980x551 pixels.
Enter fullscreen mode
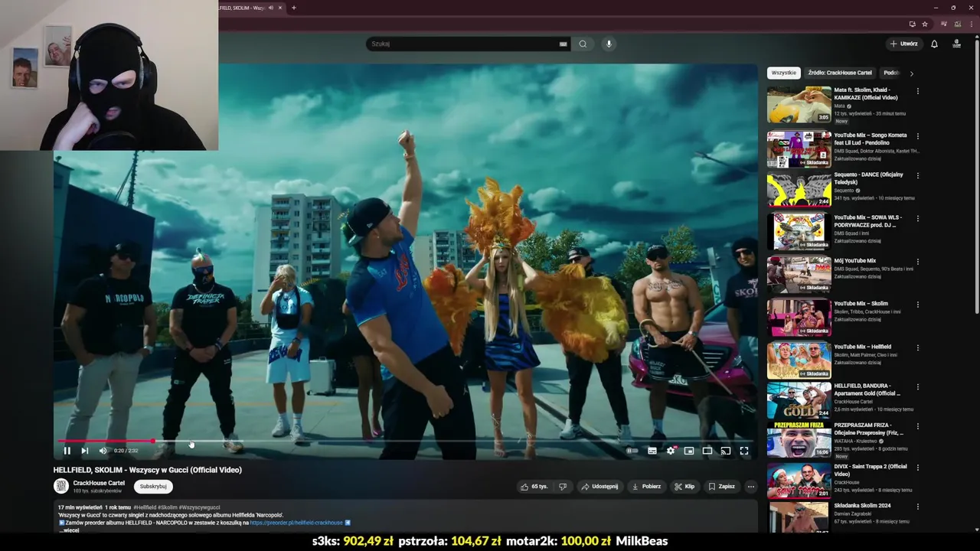pos(744,451)
